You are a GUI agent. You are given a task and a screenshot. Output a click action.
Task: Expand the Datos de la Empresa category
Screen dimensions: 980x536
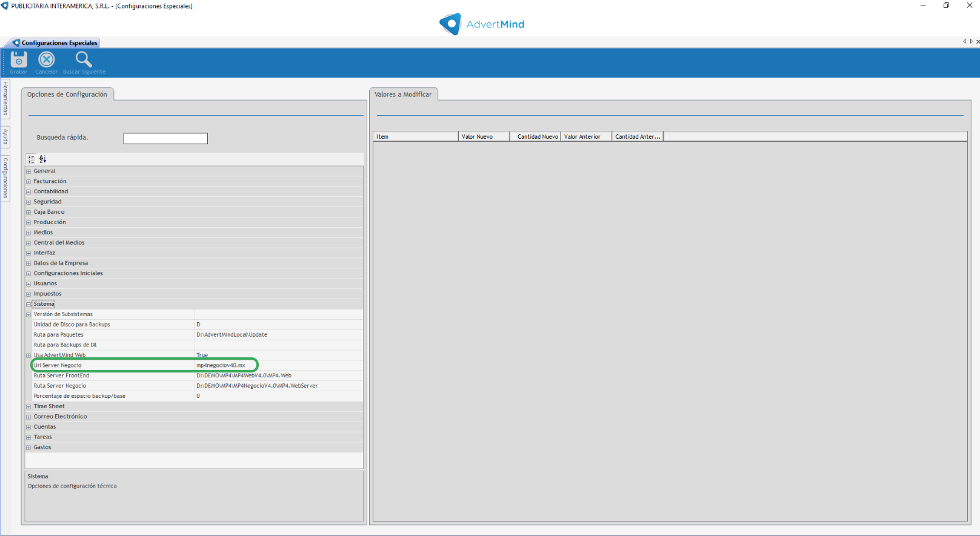pos(28,263)
